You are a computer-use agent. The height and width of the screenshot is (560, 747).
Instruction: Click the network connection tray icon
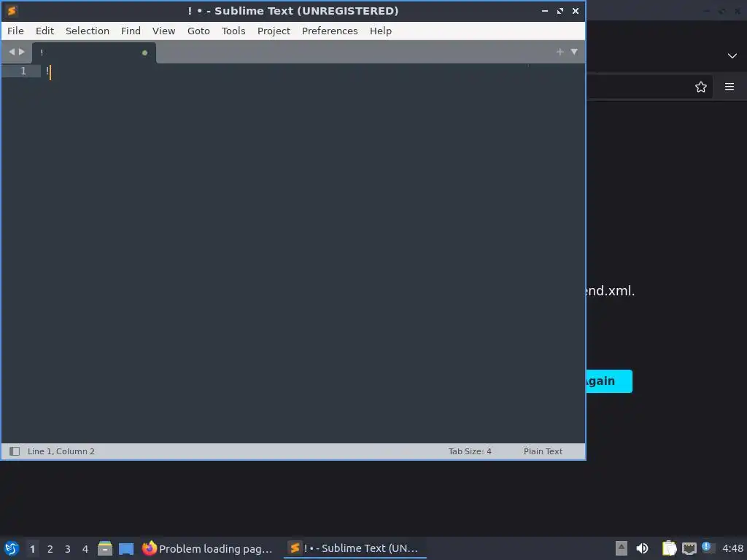pos(689,548)
